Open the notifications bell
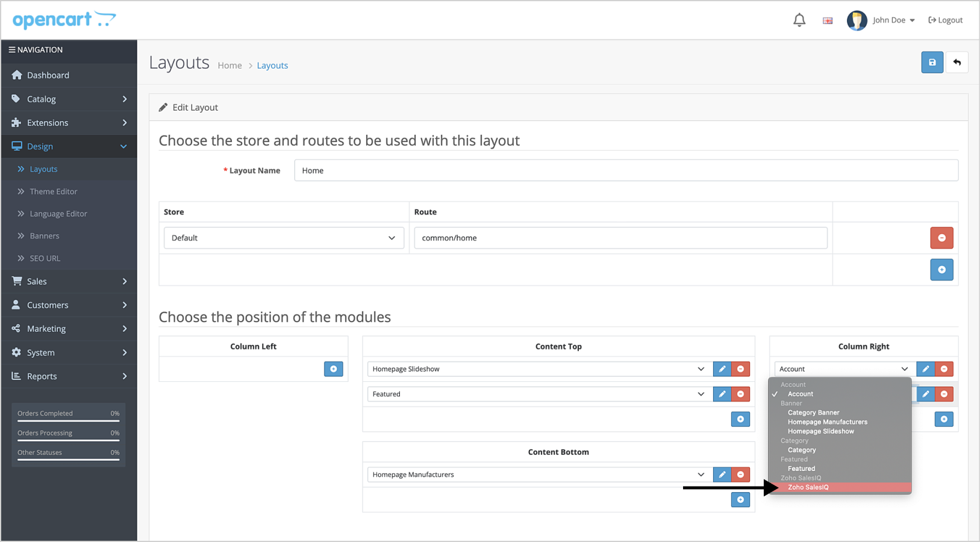980x542 pixels. point(799,20)
